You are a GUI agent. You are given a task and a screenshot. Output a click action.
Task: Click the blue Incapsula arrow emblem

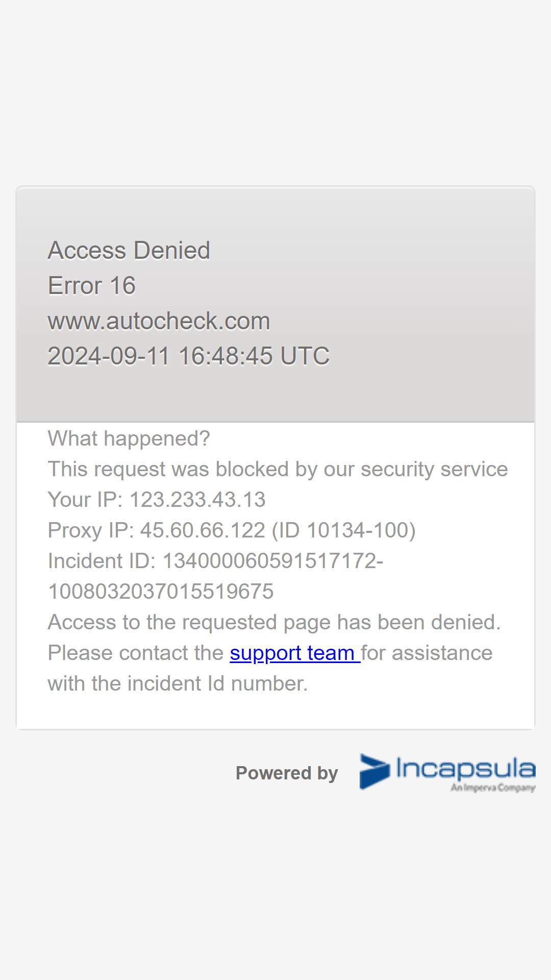click(374, 771)
